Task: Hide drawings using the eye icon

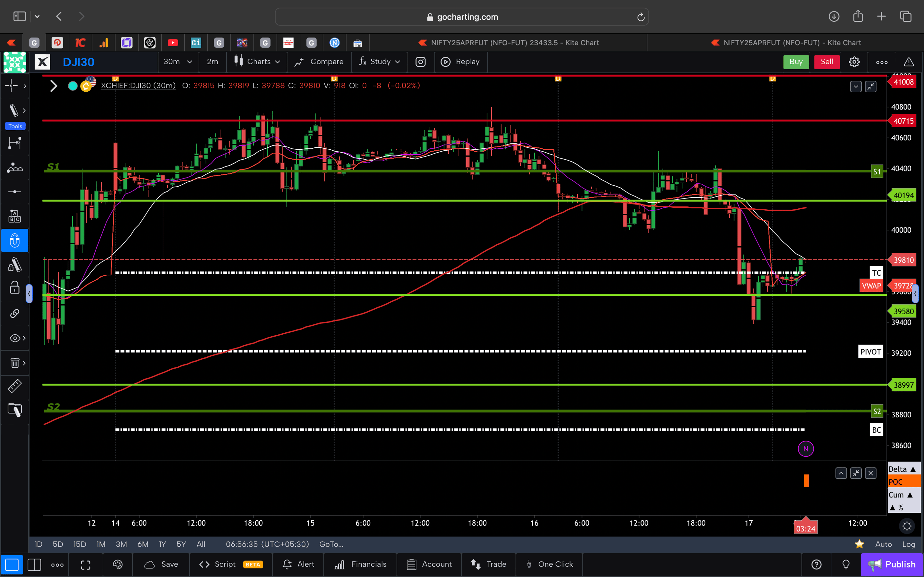Action: click(x=15, y=338)
